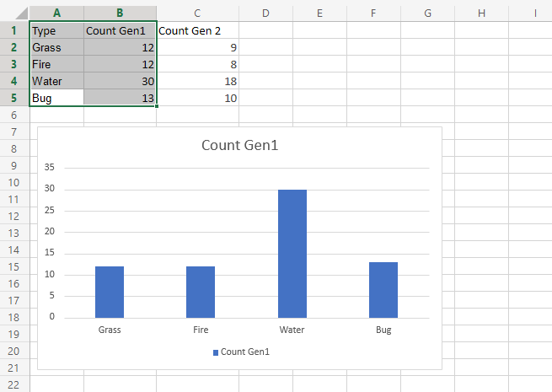Click the Grass bar in the chart
Viewport: 552px width, 392px height.
[110, 292]
